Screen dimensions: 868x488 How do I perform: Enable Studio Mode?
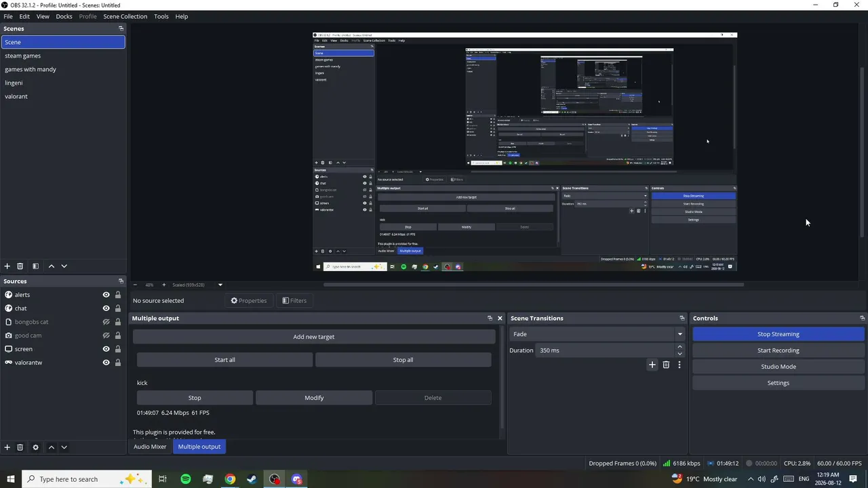coord(778,367)
